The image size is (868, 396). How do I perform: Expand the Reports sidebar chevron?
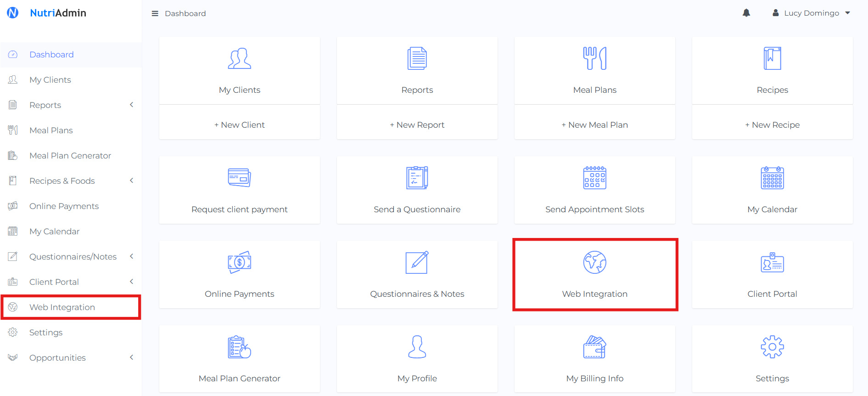click(132, 105)
